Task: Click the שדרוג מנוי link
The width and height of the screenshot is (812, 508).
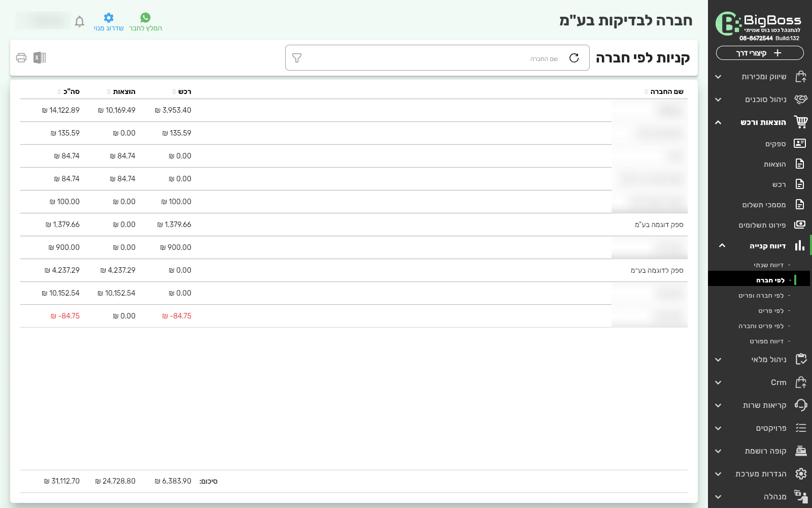Action: 109,28
